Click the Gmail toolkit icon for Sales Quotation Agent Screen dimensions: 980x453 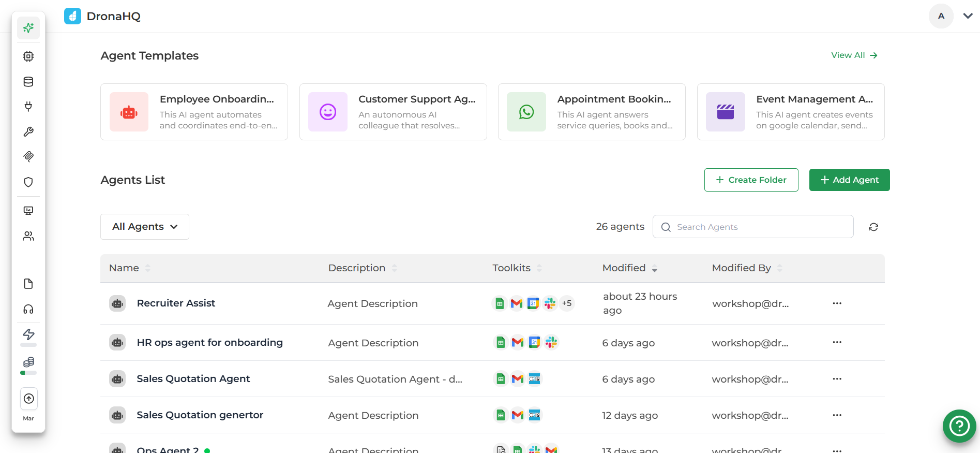point(518,379)
